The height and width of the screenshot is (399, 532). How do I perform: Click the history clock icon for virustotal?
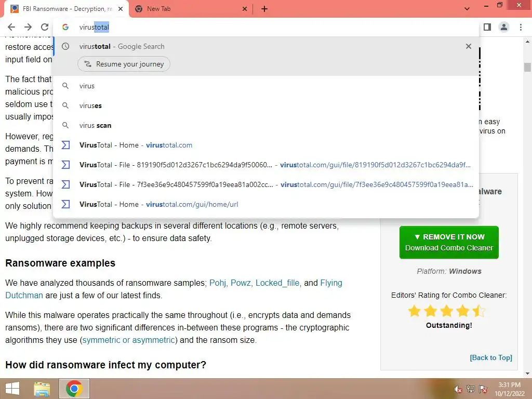pyautogui.click(x=65, y=46)
